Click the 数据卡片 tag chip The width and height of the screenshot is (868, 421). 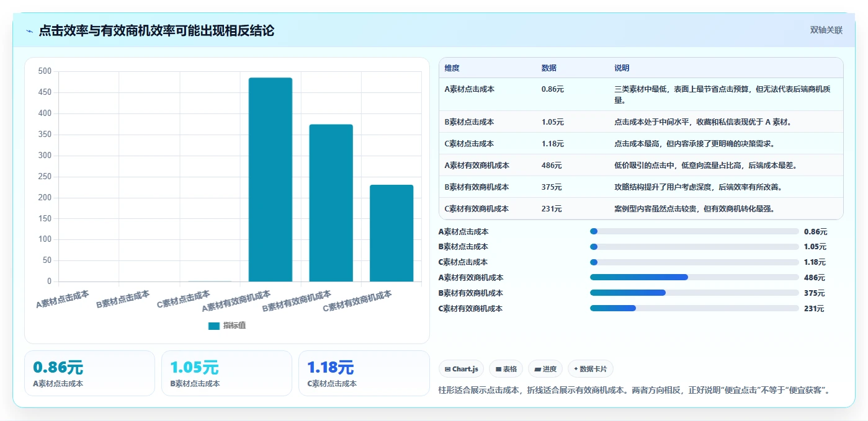(591, 369)
